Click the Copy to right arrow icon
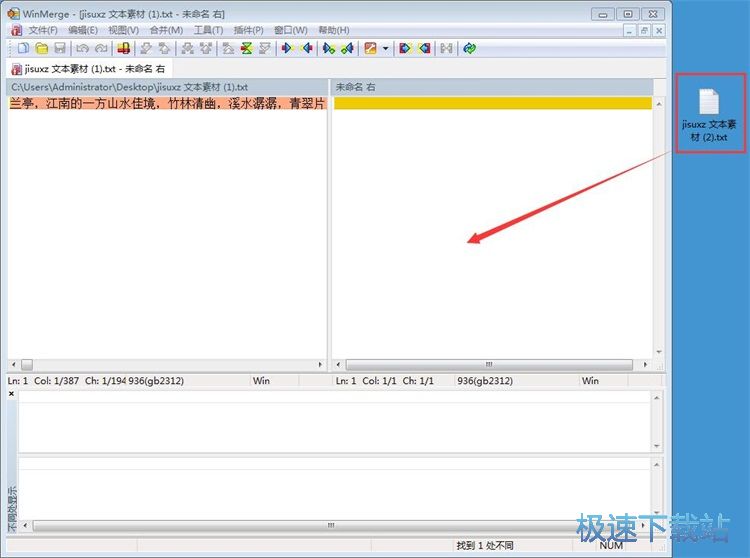 click(287, 48)
